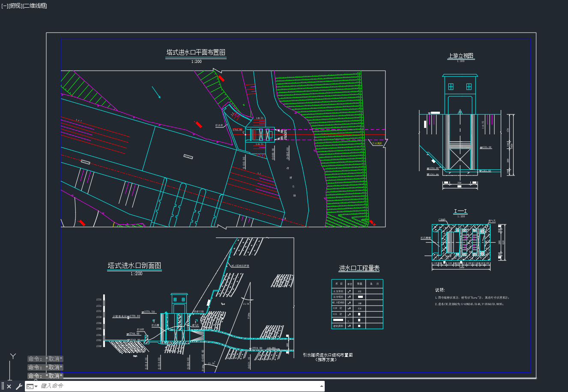Select the 上游立视图 title text
Screen dimensions: 568x392
(x=460, y=56)
